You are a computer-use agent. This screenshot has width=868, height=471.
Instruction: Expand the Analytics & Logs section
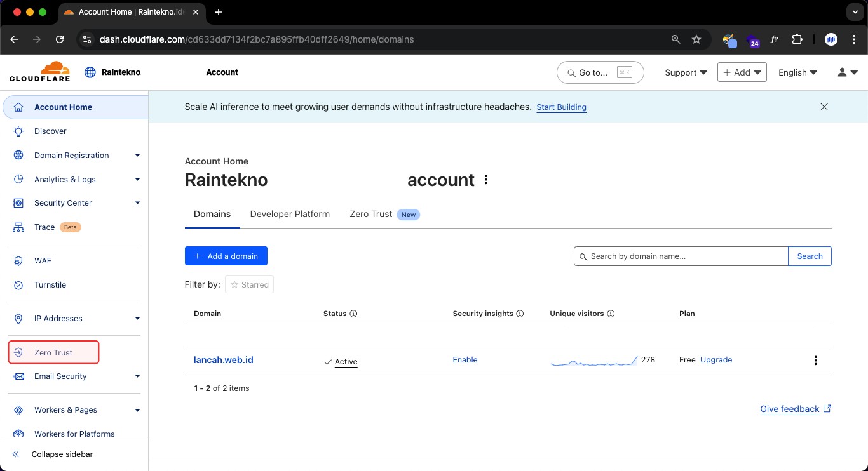tap(137, 180)
